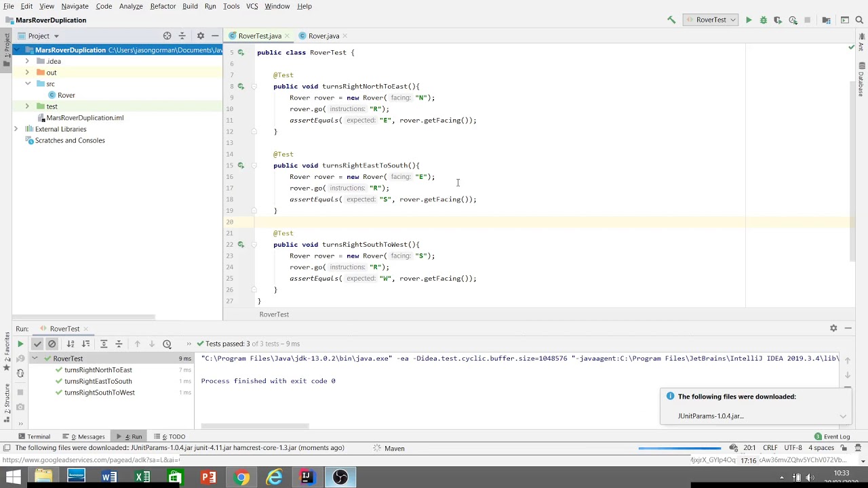Expand all test results

(x=104, y=344)
